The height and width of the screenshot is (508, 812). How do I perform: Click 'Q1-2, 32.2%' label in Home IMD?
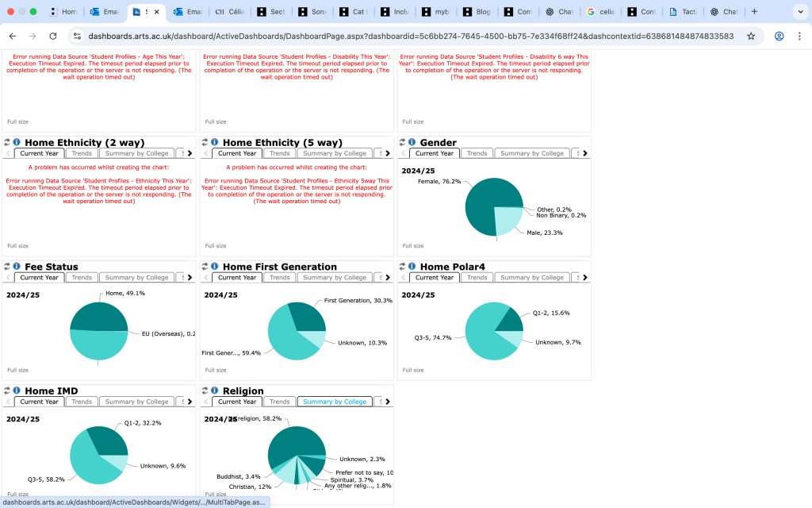pos(143,423)
